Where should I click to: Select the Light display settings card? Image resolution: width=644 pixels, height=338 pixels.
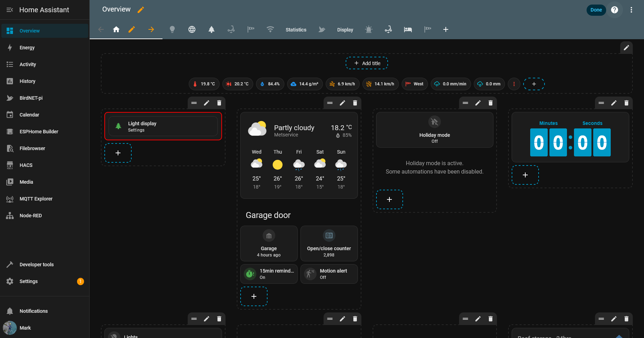(163, 126)
